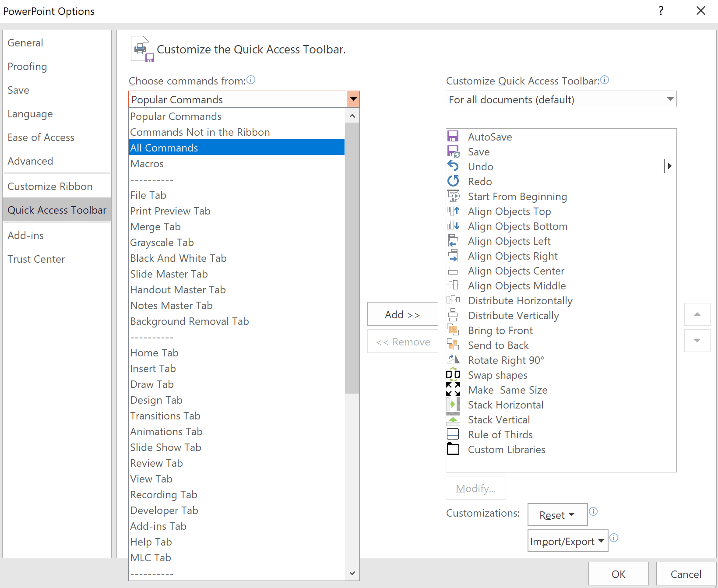Screen dimensions: 718x588
Task: Click the scroll down arrow in commands list
Action: click(352, 573)
